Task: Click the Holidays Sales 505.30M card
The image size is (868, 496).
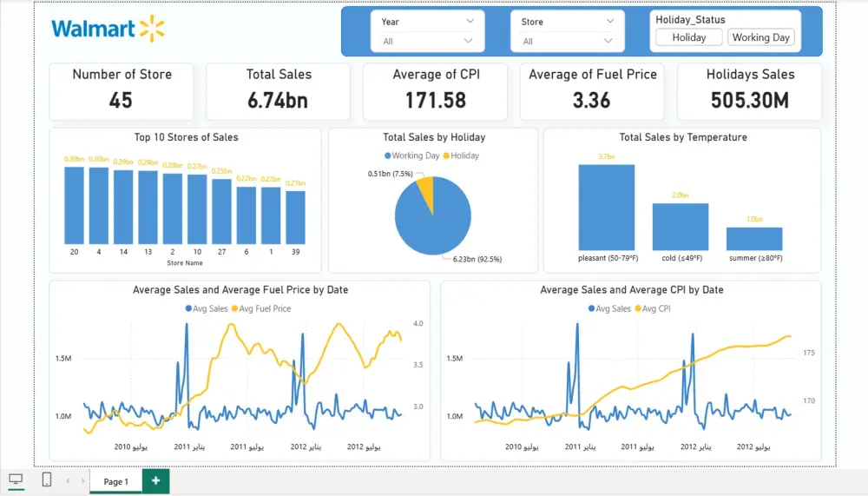Action: point(750,91)
